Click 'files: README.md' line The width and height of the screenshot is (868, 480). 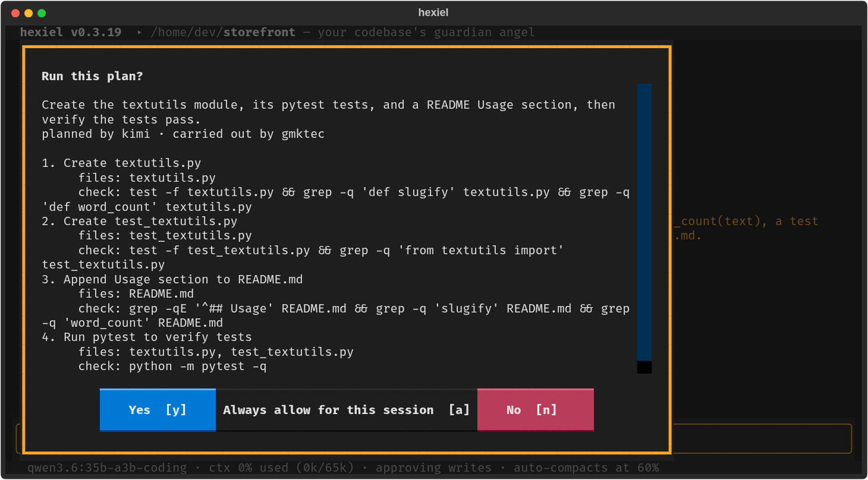(136, 293)
